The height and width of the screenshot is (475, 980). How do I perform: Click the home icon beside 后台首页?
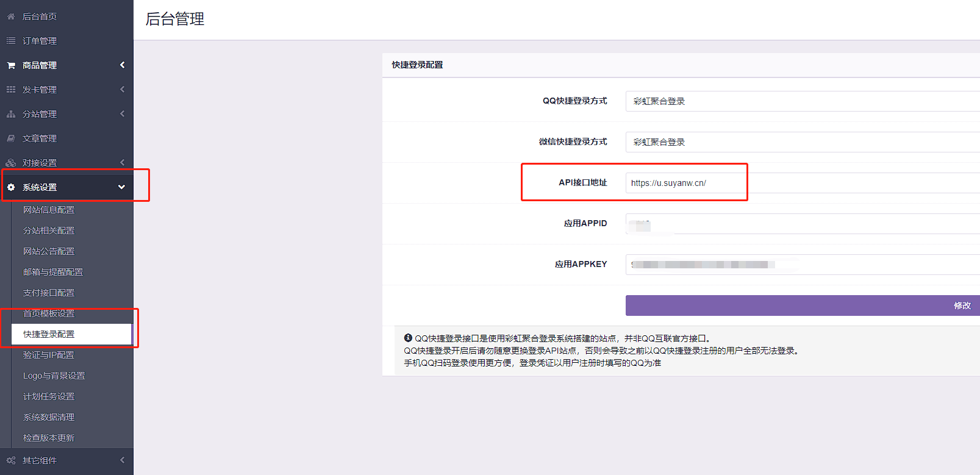point(11,16)
